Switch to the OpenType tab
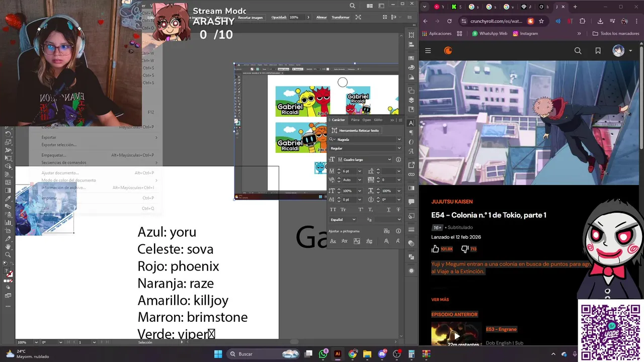This screenshot has width=644, height=362. (367, 120)
